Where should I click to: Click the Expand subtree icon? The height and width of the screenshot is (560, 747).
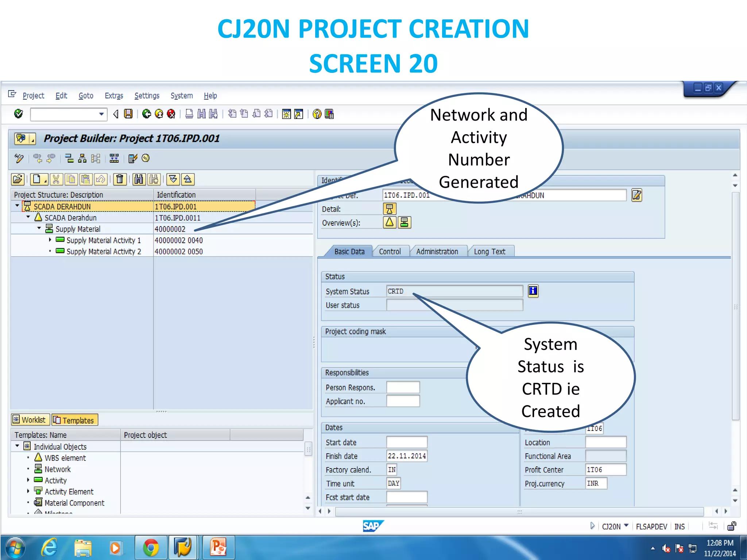click(173, 179)
